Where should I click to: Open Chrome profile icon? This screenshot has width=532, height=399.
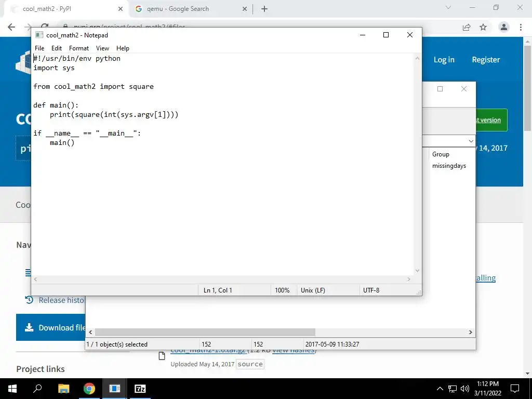coord(504,27)
